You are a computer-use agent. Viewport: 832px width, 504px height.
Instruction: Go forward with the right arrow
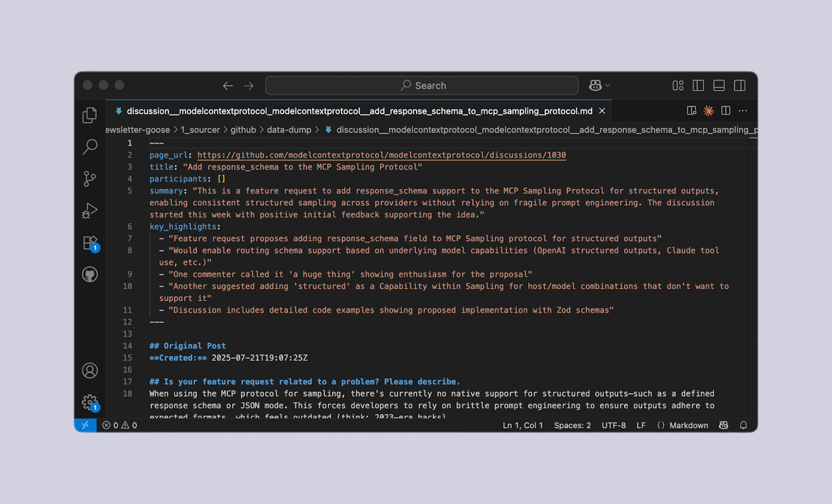pos(249,86)
